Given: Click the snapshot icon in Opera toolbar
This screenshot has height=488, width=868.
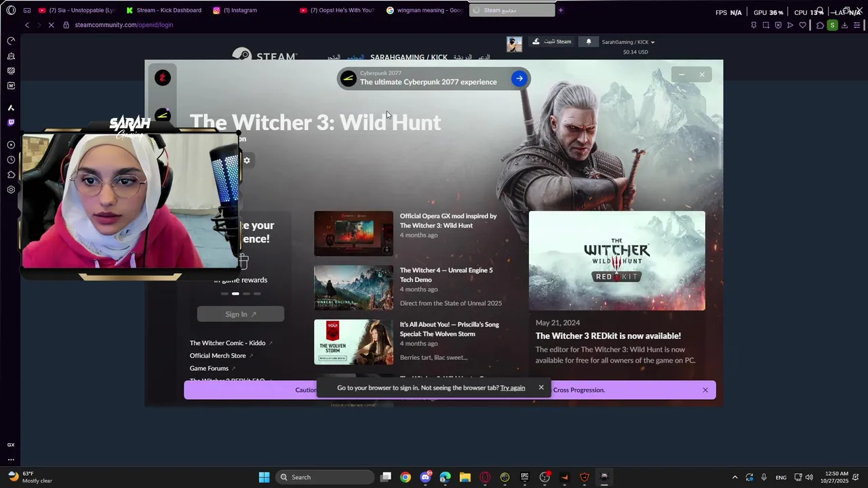Looking at the screenshot, I should pyautogui.click(x=766, y=25).
